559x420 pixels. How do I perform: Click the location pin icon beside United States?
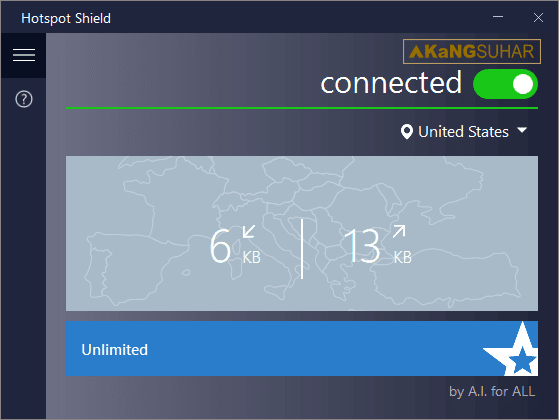(406, 132)
